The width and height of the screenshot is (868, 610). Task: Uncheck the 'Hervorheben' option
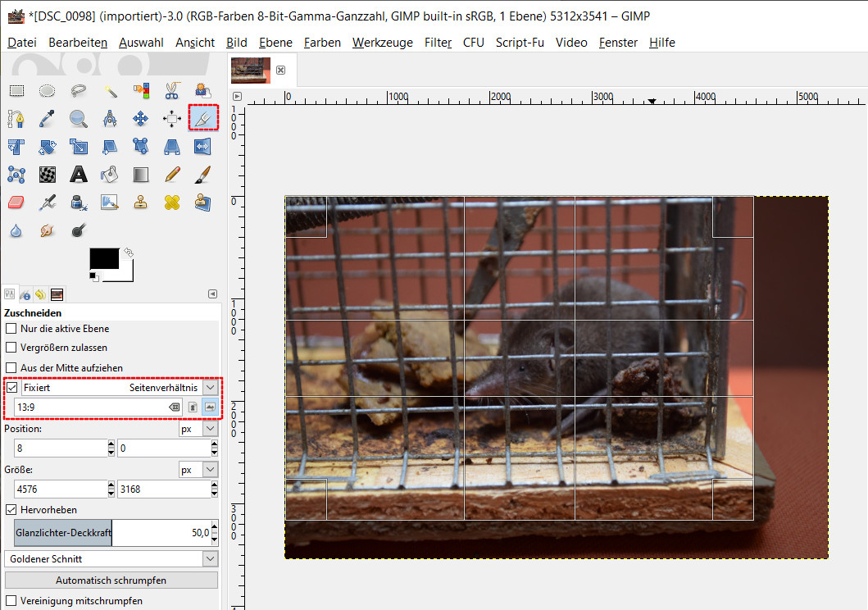pyautogui.click(x=11, y=510)
